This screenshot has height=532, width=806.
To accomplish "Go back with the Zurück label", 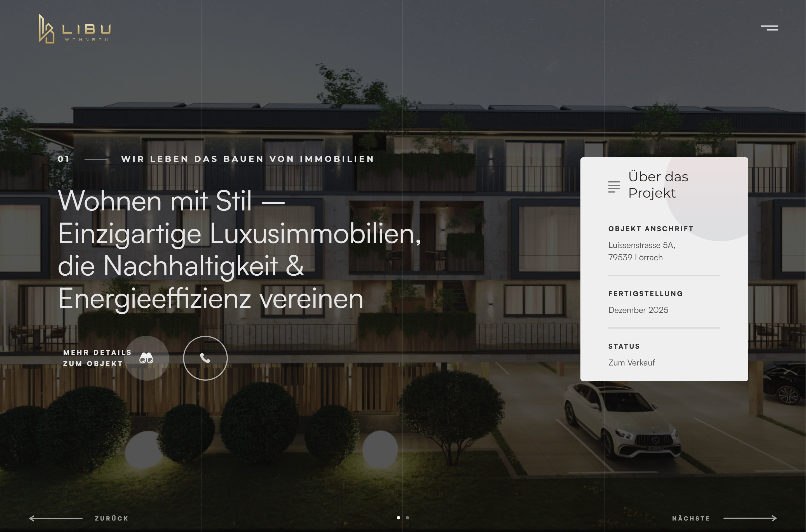I will click(x=112, y=518).
